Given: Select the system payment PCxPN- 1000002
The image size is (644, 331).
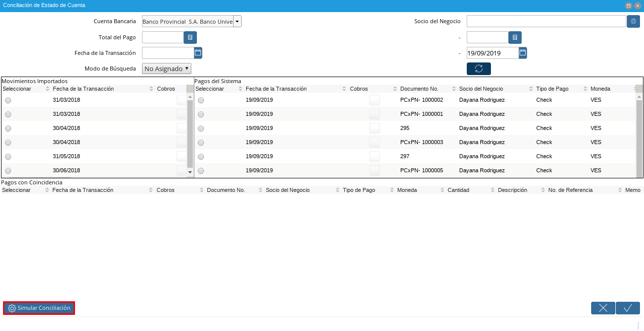Looking at the screenshot, I should (201, 100).
